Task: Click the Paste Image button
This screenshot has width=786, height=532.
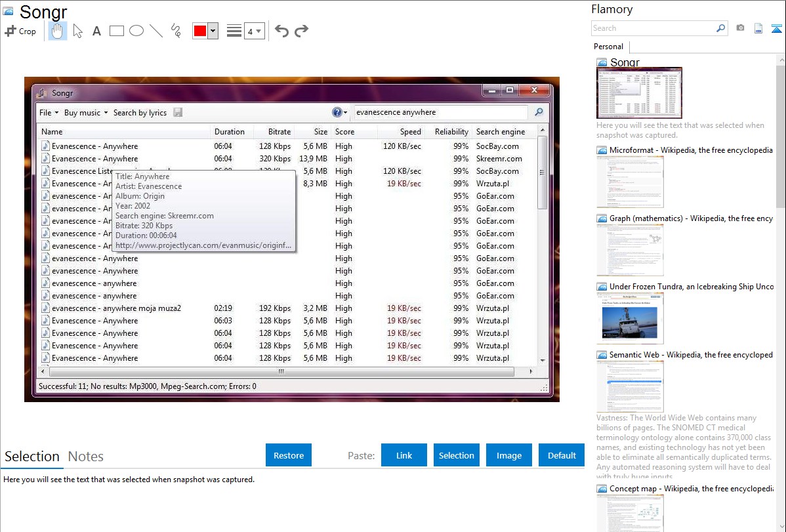Action: pyautogui.click(x=508, y=455)
